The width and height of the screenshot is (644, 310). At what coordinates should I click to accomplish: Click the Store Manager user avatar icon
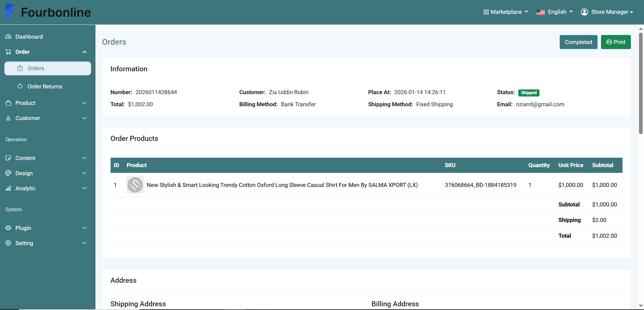tap(585, 12)
